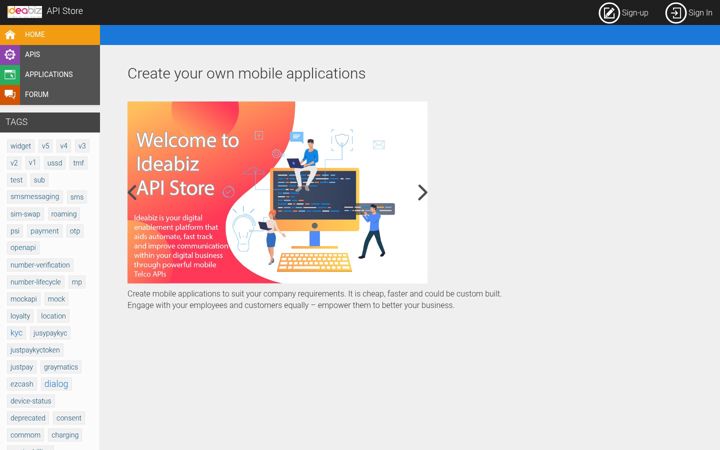
Task: Select the v2 tag
Action: (x=14, y=163)
